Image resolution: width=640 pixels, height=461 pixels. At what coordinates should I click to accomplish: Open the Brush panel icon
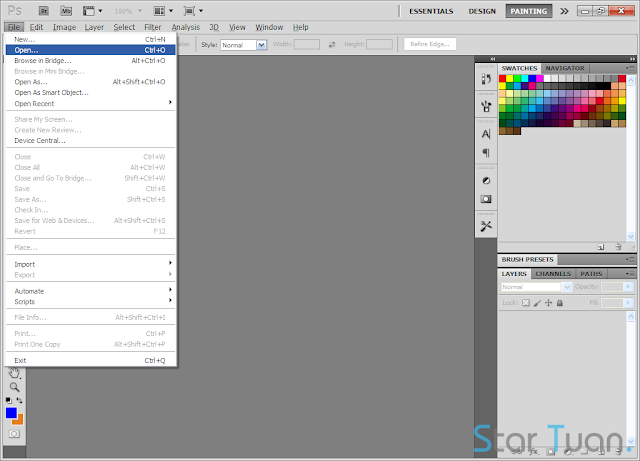[x=486, y=107]
